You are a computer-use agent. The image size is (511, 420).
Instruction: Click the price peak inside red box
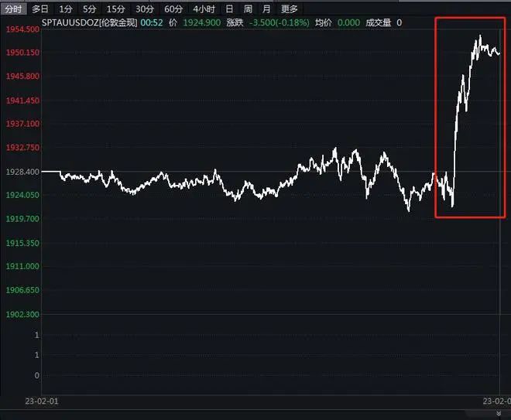pyautogui.click(x=479, y=36)
